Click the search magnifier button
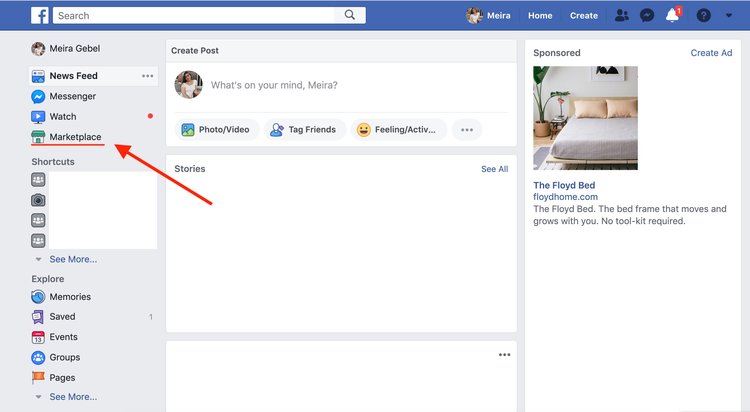 pyautogui.click(x=350, y=15)
